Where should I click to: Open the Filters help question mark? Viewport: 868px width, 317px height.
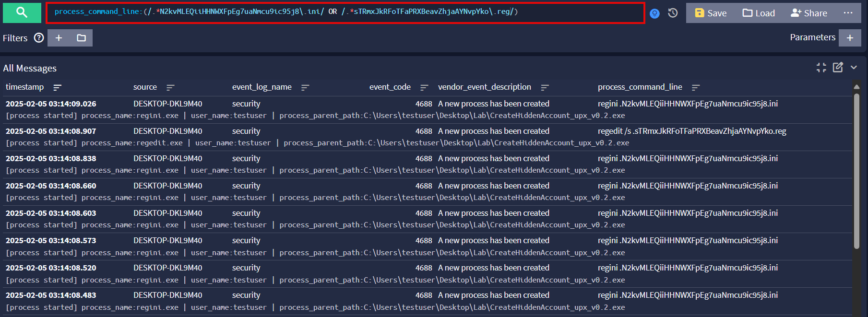[39, 38]
